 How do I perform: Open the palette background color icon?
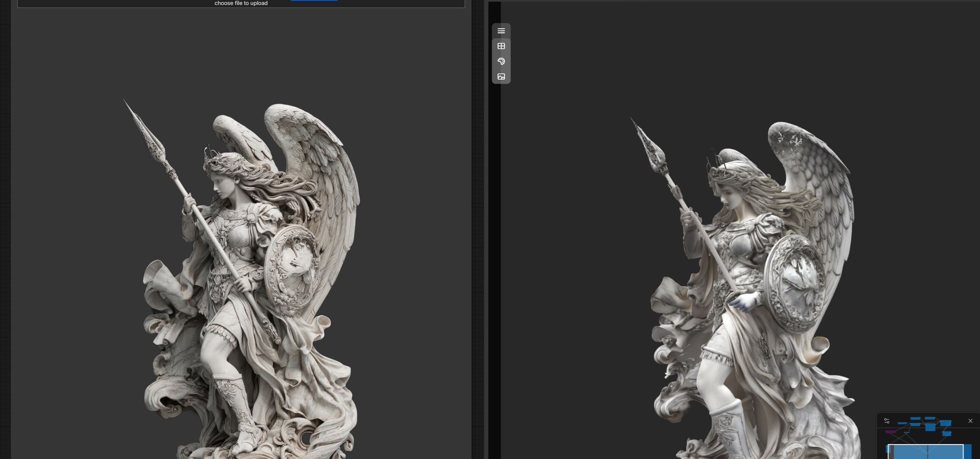click(501, 61)
